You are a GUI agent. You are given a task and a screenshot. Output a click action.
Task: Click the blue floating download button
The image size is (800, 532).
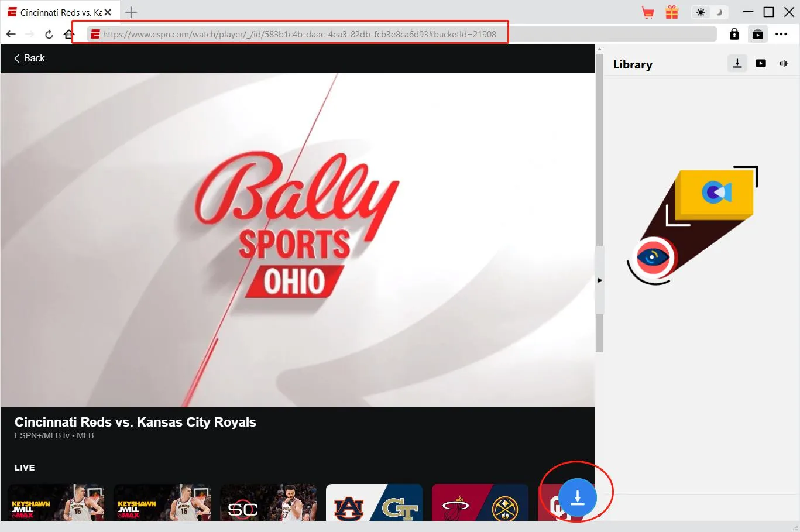click(577, 497)
